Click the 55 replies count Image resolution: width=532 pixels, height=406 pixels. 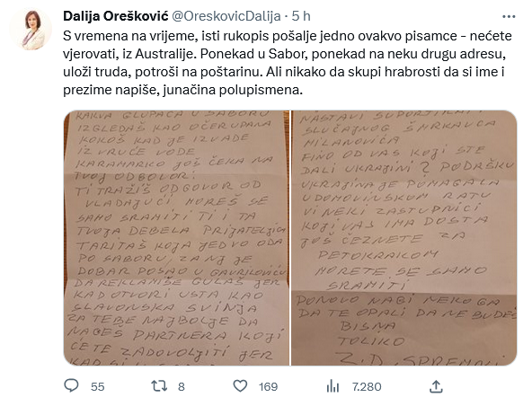97,386
